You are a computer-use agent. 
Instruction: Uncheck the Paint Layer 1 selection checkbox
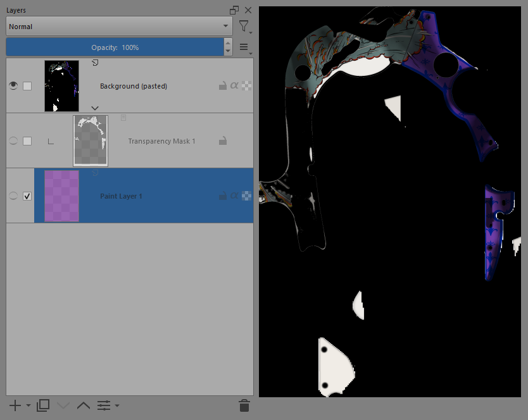pyautogui.click(x=27, y=196)
